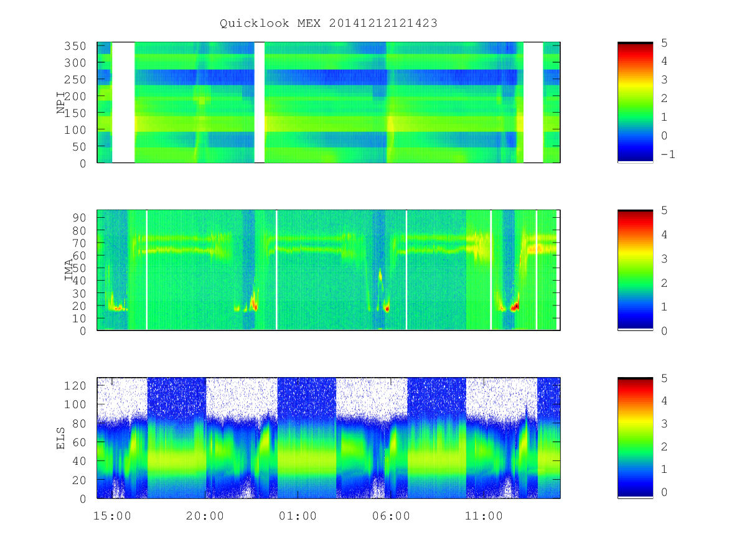Click the red hotspot near 06:00 in IMA panel
747x560 pixels.
(387, 308)
